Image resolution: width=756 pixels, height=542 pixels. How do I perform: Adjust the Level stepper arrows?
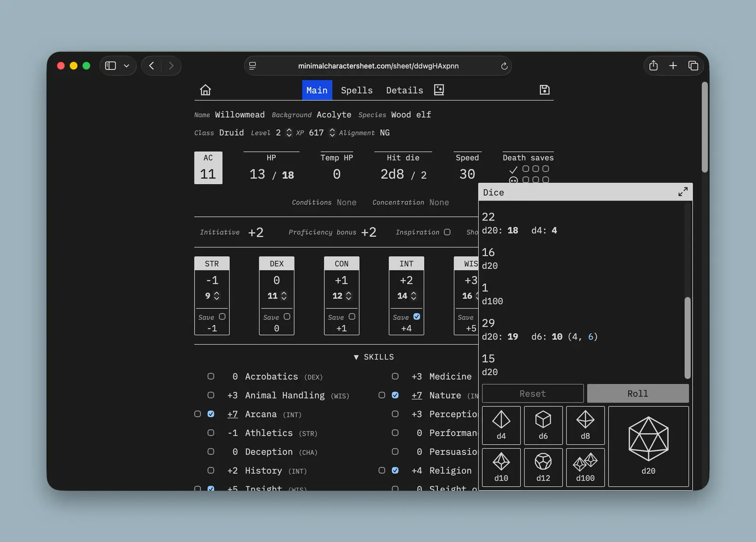(289, 133)
